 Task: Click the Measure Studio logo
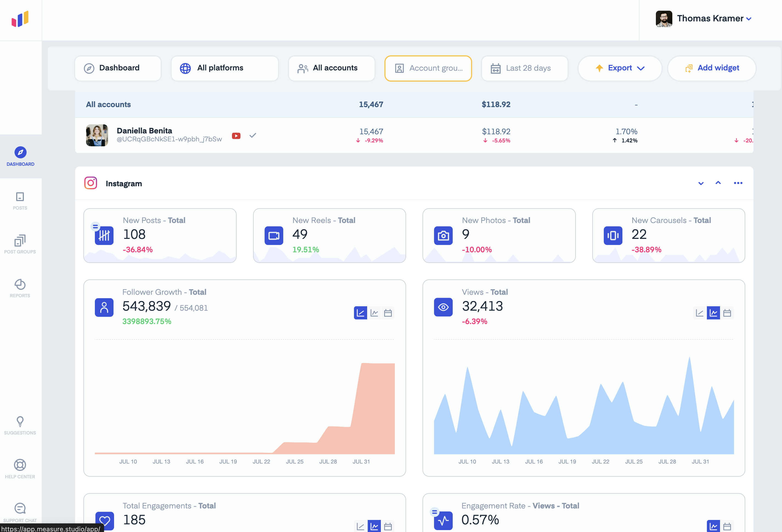click(x=20, y=19)
